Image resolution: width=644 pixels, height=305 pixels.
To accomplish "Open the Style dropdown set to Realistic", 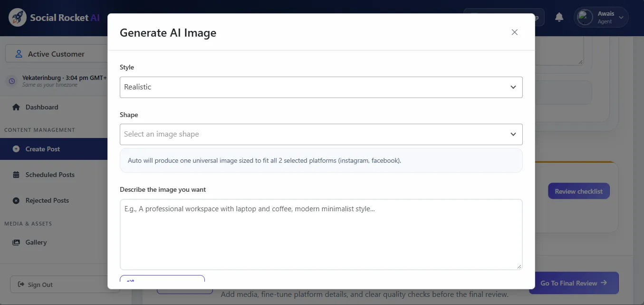I will pyautogui.click(x=321, y=87).
